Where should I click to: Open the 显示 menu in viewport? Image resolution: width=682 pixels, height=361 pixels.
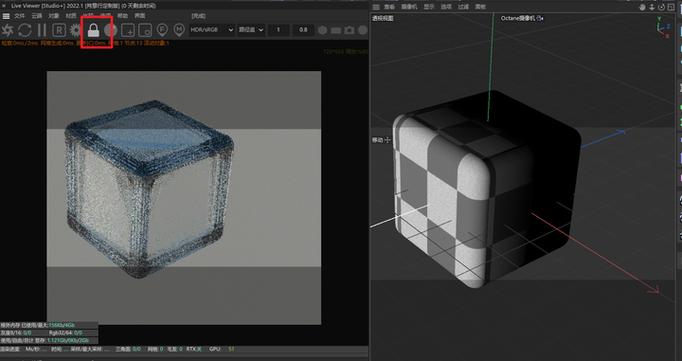[429, 7]
